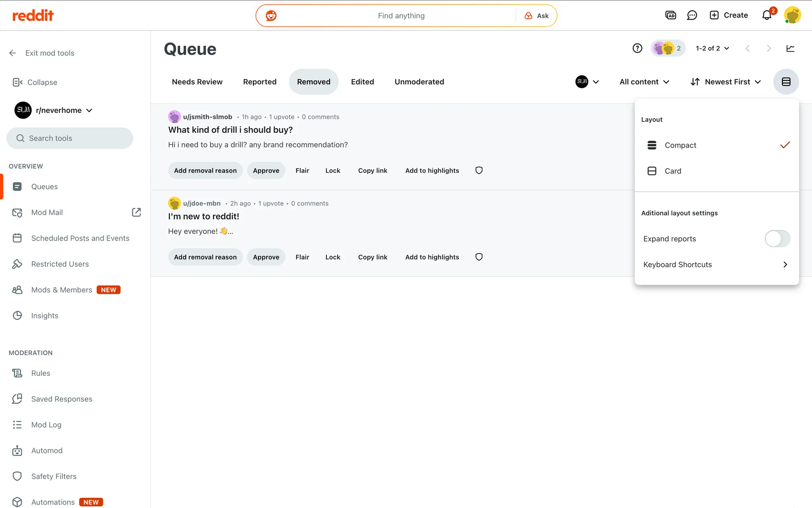Click the advertise AD icon
The image size is (812, 508).
[x=671, y=15]
